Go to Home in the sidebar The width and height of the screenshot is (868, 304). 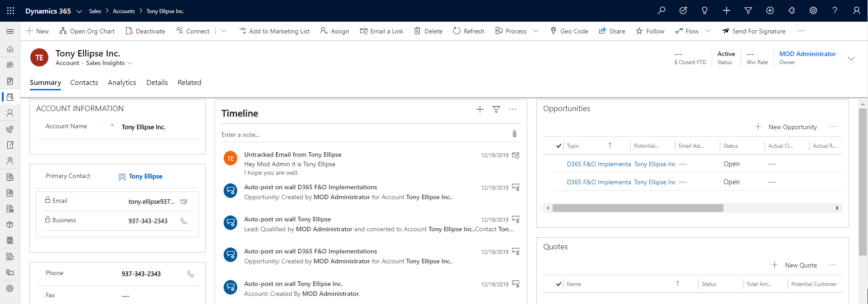pyautogui.click(x=10, y=49)
